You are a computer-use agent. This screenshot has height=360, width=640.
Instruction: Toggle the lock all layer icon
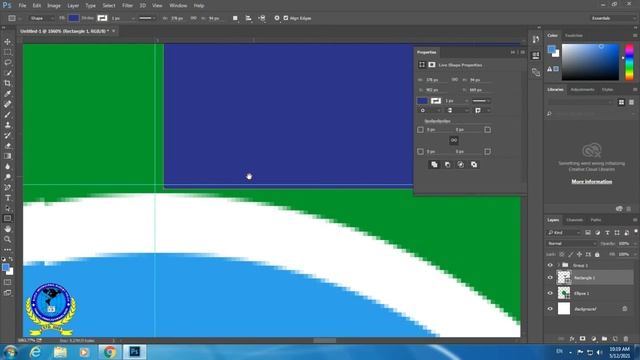point(597,254)
